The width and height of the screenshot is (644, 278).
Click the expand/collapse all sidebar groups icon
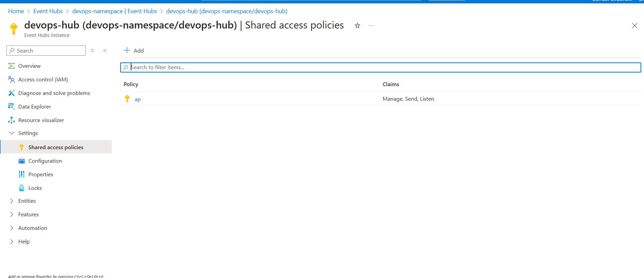92,51
